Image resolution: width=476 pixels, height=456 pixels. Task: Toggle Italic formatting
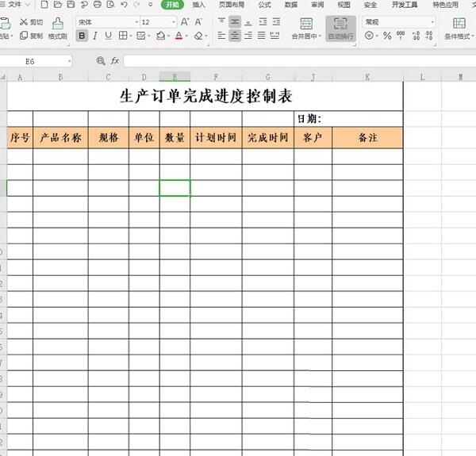point(95,36)
